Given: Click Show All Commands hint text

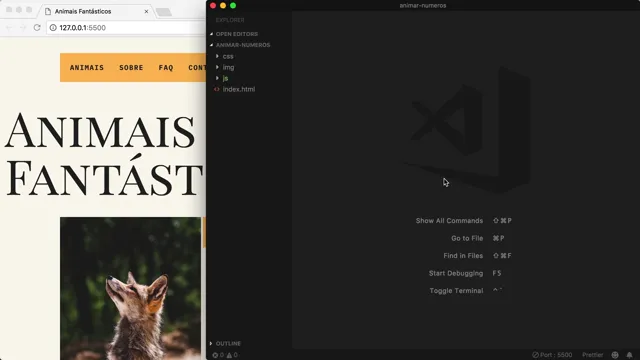Looking at the screenshot, I should pyautogui.click(x=449, y=220).
